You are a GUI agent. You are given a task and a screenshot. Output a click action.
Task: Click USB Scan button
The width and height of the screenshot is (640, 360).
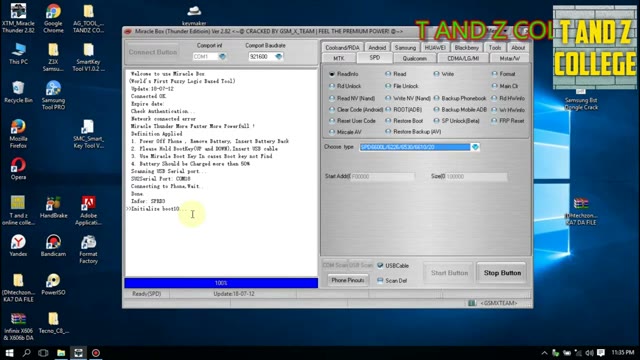coord(360,265)
